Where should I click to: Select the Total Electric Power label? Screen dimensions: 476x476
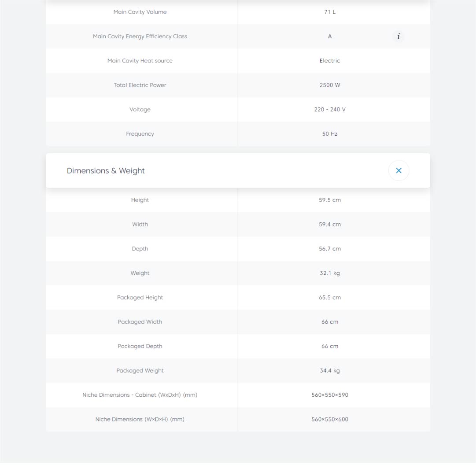[140, 85]
